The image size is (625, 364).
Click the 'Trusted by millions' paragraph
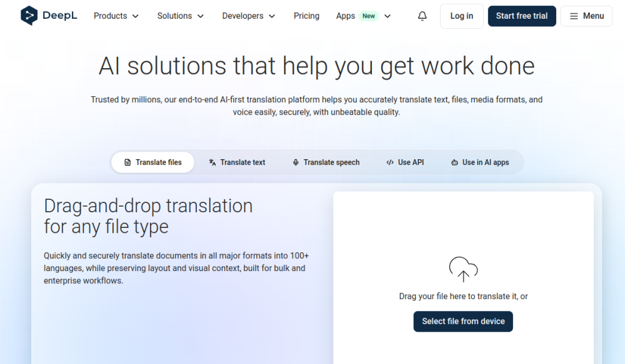316,106
